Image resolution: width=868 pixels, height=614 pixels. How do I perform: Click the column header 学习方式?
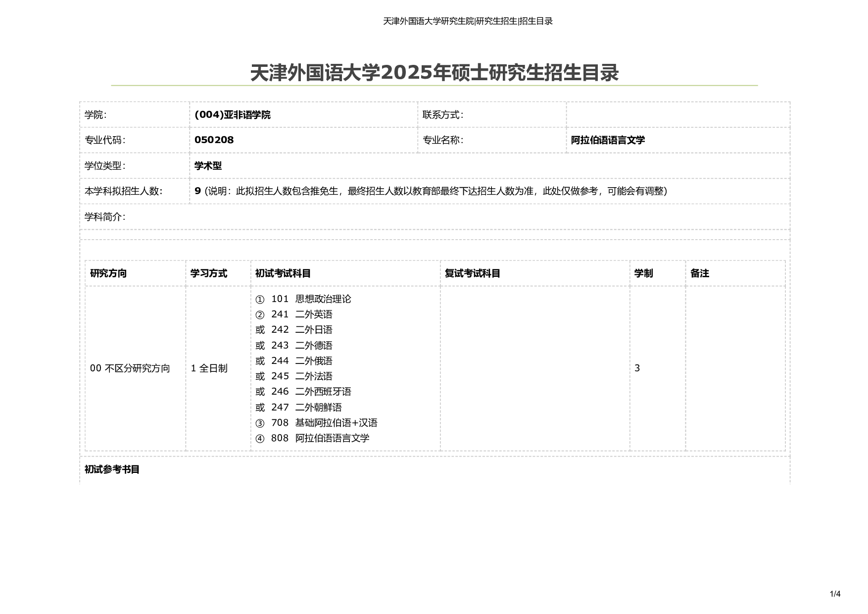point(209,273)
